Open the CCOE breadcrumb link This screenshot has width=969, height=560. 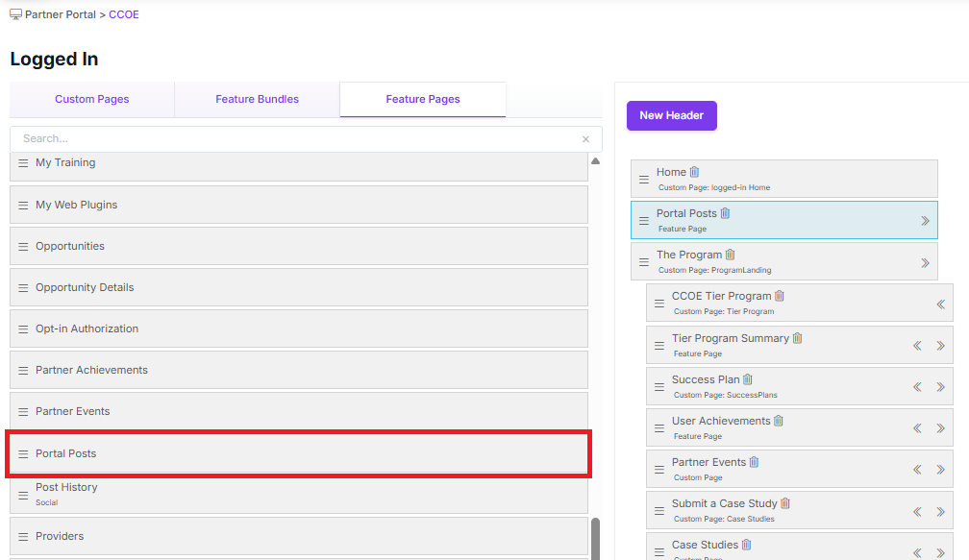[x=123, y=13]
